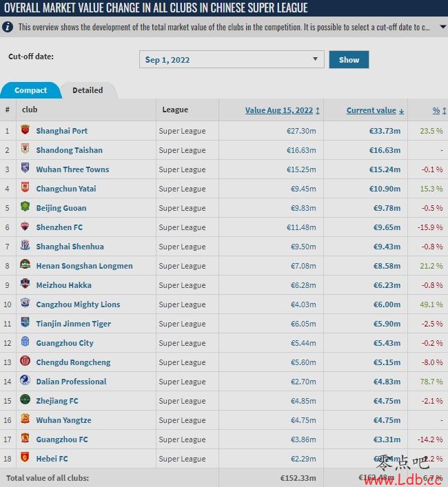Click the Cangzhou Mighty Lions crest
Image resolution: width=448 pixels, height=487 pixels.
[x=26, y=303]
